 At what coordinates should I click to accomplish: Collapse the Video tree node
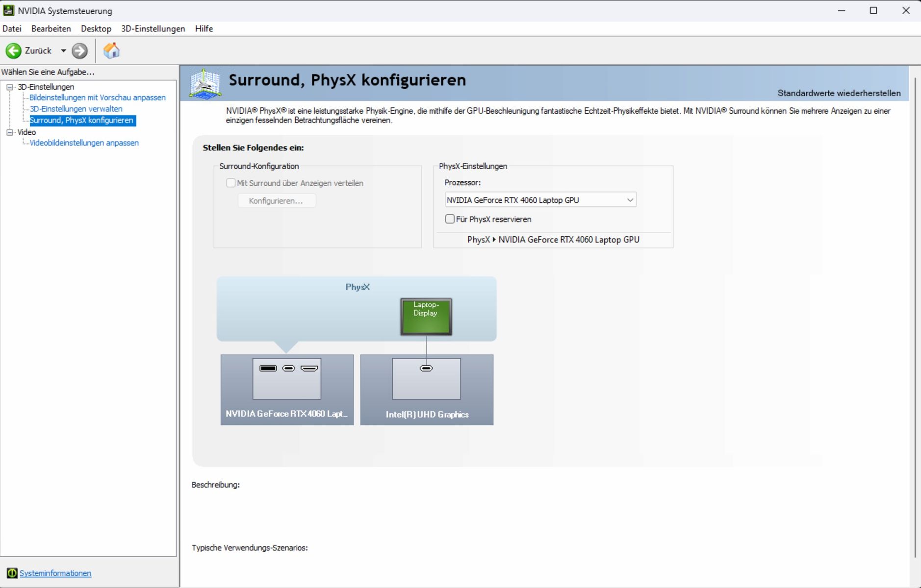(10, 132)
